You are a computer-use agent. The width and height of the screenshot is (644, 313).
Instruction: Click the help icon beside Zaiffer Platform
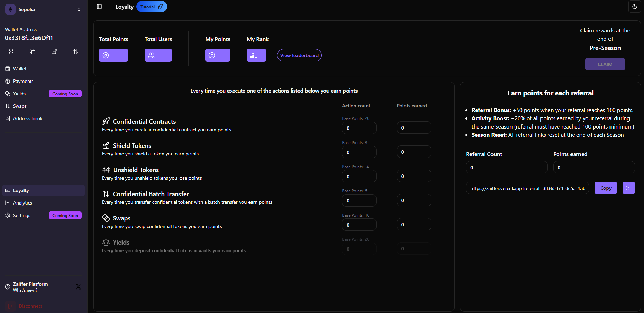coord(8,287)
